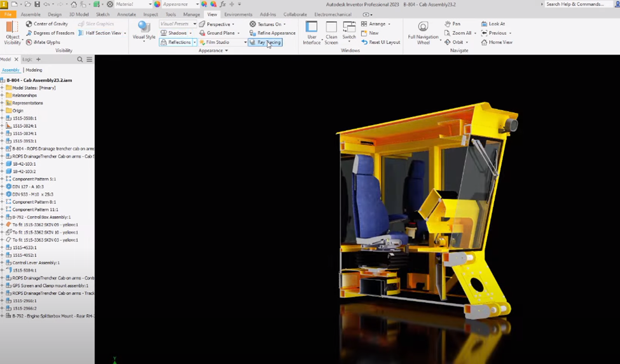Open the browser panel hamburger menu
Image resolution: width=620 pixels, height=364 pixels.
tap(90, 59)
